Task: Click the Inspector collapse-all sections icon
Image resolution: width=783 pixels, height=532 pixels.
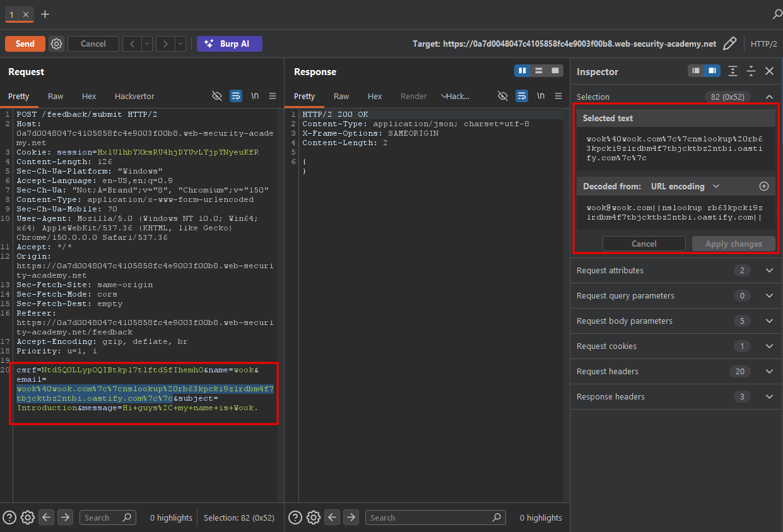Action: point(751,71)
